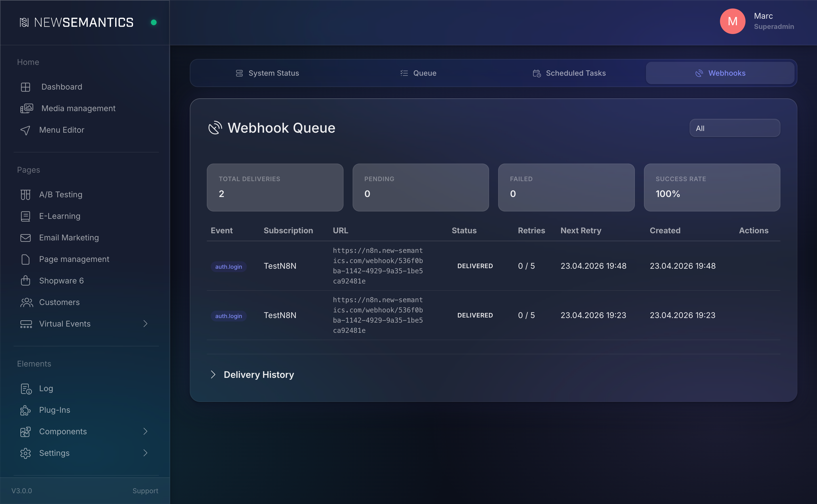Click auth.login badge in 19:48 row
The image size is (817, 504).
[229, 267]
